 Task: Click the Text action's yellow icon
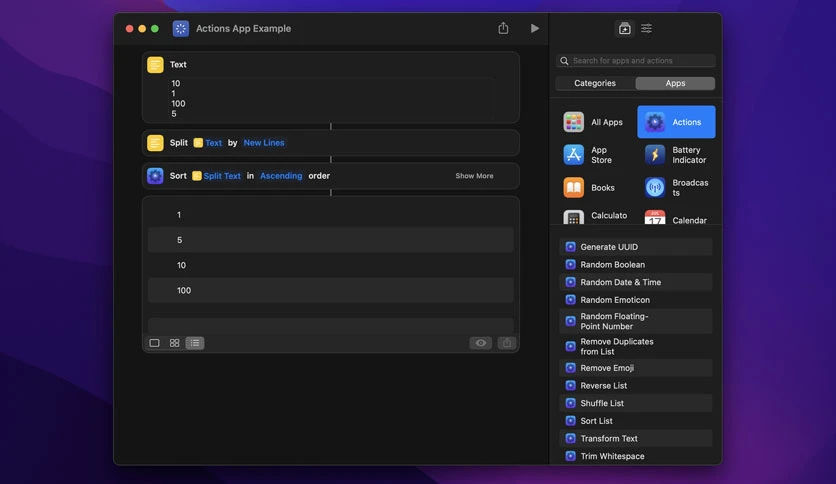coord(155,64)
